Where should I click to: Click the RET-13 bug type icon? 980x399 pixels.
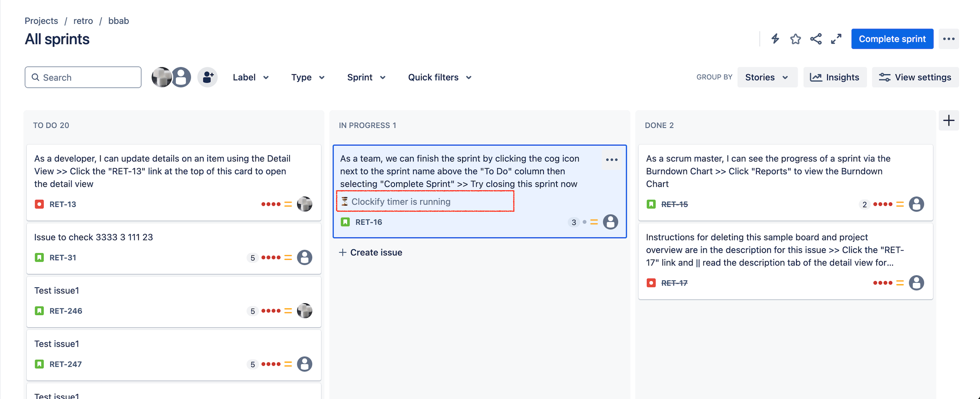(39, 204)
